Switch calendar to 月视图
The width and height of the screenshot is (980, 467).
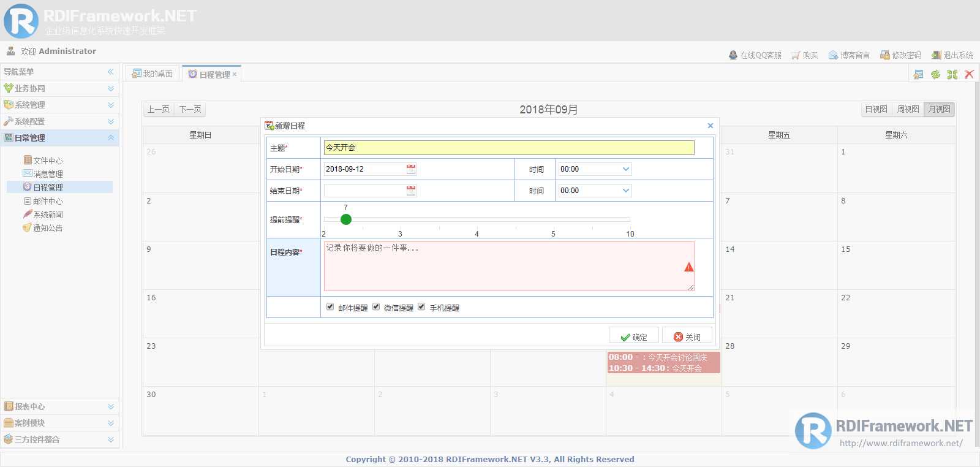tap(939, 109)
